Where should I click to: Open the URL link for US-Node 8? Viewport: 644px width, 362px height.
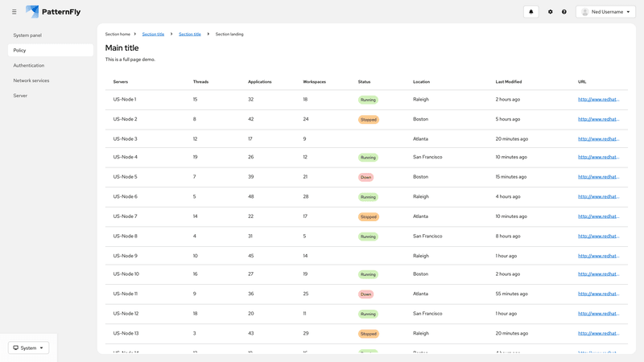click(x=598, y=236)
